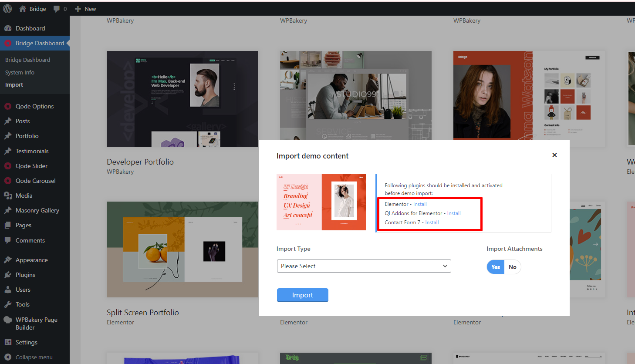This screenshot has width=635, height=364.
Task: Click the Qode Slider icon
Action: (x=8, y=166)
